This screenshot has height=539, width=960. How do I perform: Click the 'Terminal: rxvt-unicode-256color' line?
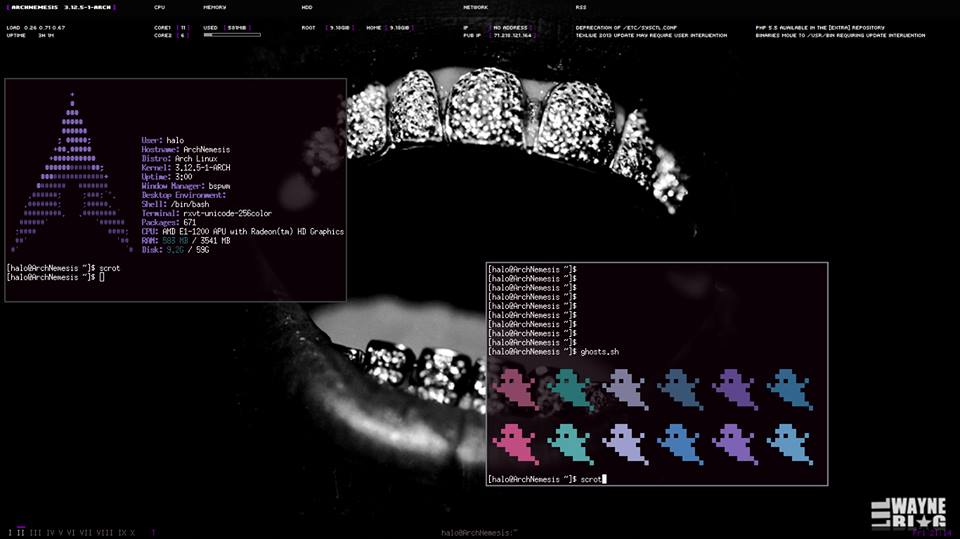pyautogui.click(x=206, y=214)
